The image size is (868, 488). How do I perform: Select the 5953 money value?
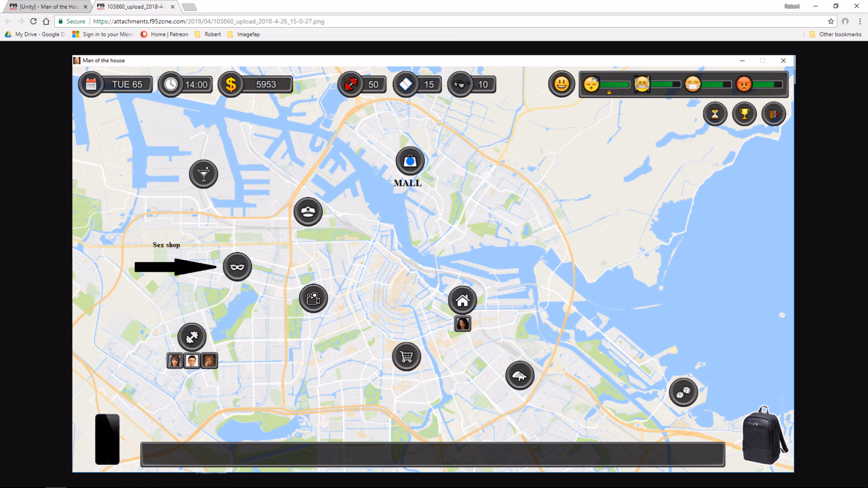(266, 85)
